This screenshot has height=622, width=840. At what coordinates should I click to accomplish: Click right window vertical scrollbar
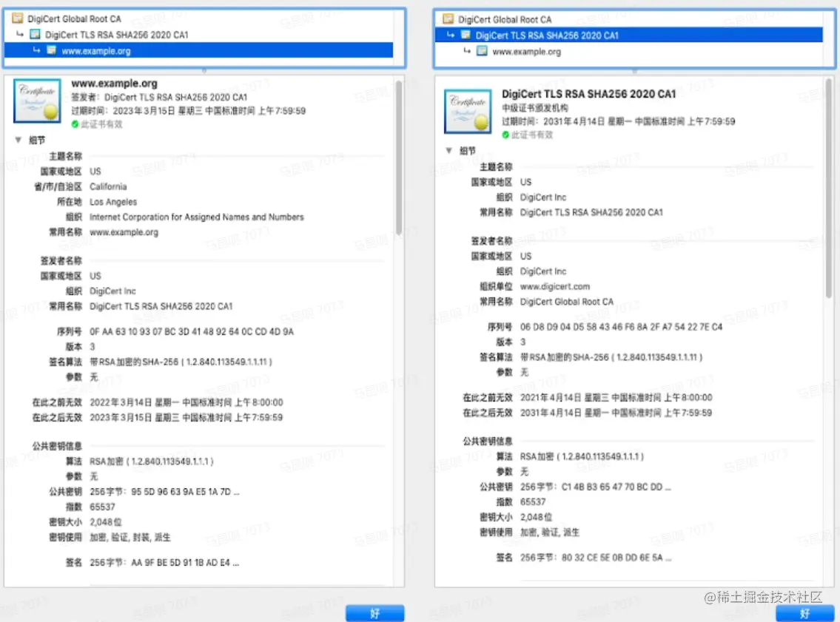point(829,189)
